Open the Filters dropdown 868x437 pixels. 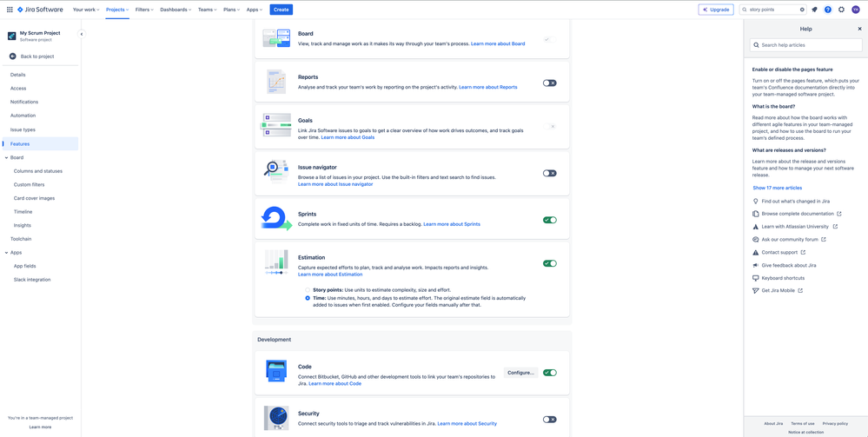(144, 10)
